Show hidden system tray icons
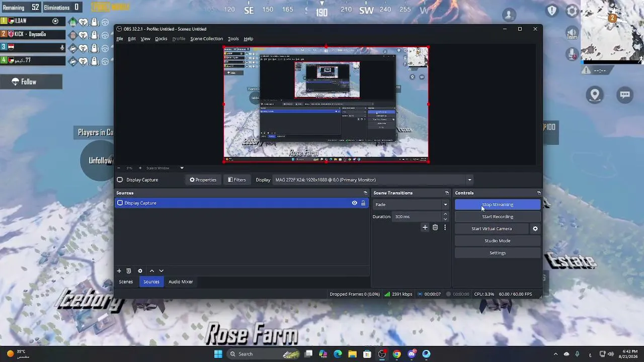 (x=555, y=354)
